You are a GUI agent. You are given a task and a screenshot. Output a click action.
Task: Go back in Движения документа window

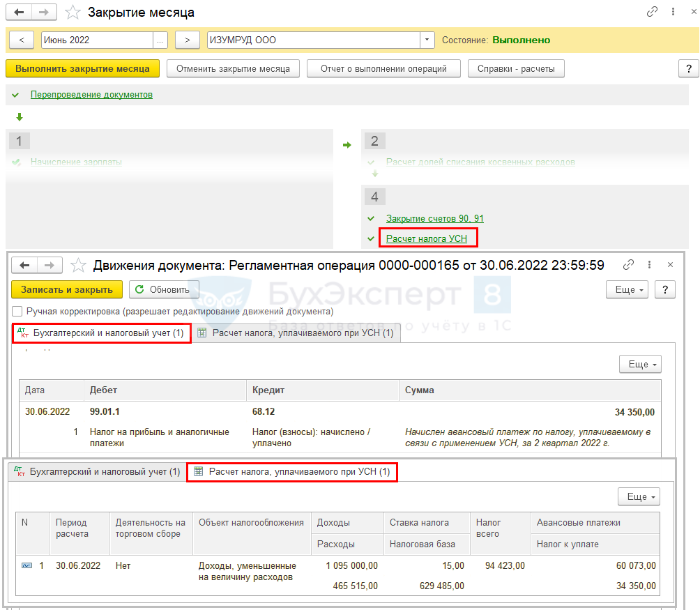tap(24, 265)
